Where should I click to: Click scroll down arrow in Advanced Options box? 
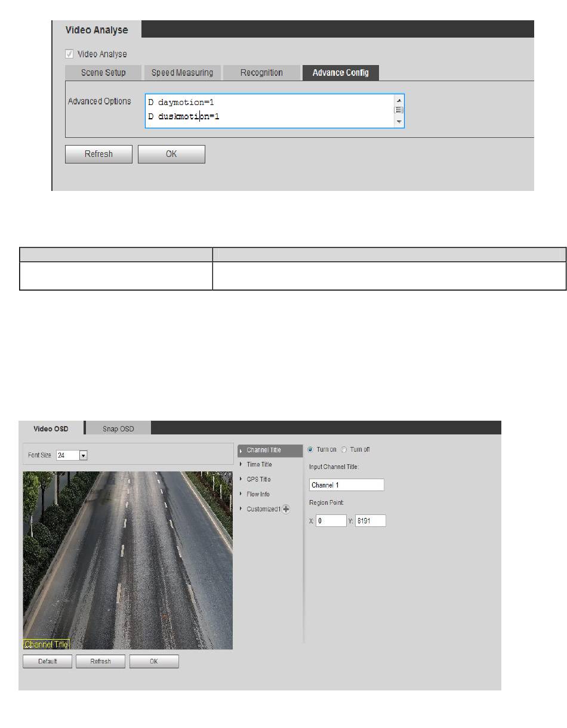click(x=399, y=121)
